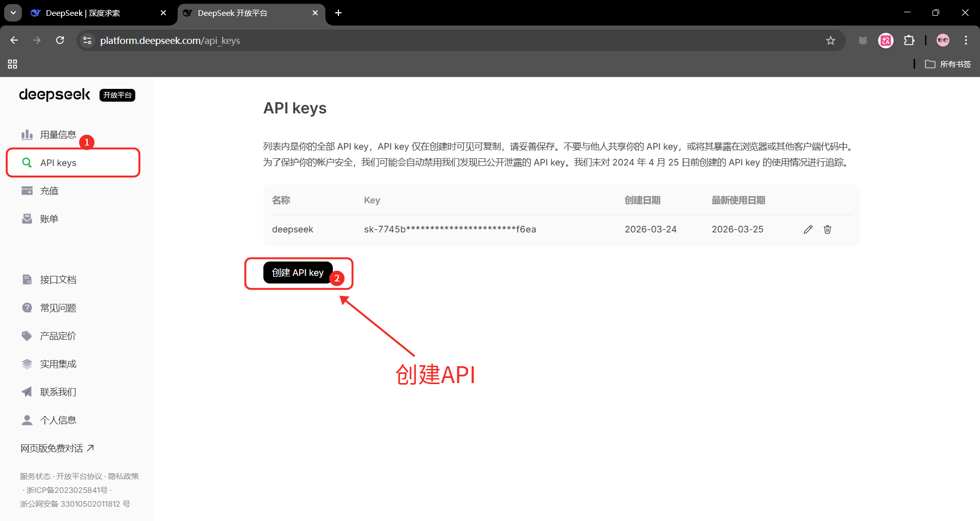Click the 产品定价 tag icon

click(x=27, y=336)
